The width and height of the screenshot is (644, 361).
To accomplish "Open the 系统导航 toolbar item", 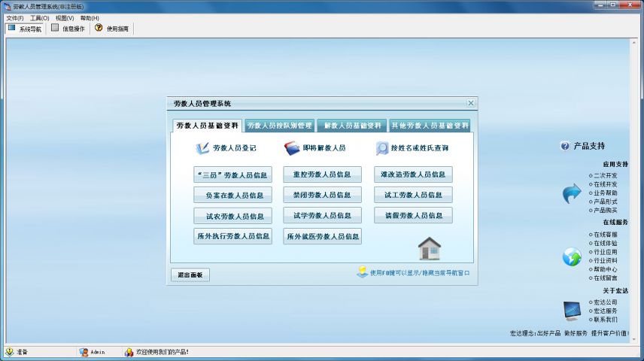I will pyautogui.click(x=25, y=29).
